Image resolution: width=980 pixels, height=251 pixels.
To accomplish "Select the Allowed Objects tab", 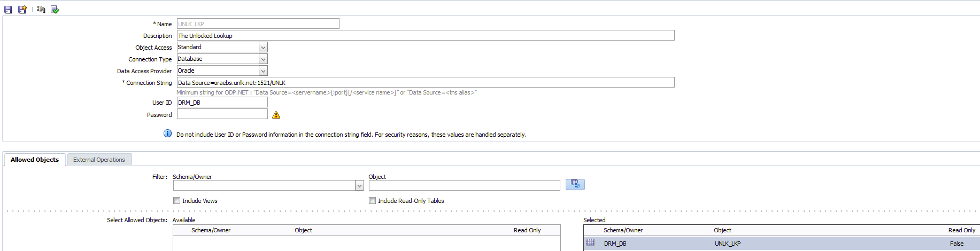I will click(35, 160).
